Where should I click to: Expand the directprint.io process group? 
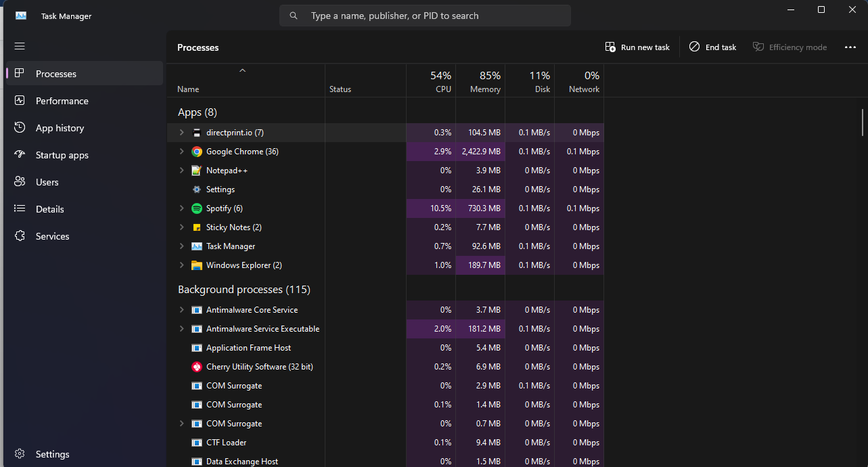181,133
